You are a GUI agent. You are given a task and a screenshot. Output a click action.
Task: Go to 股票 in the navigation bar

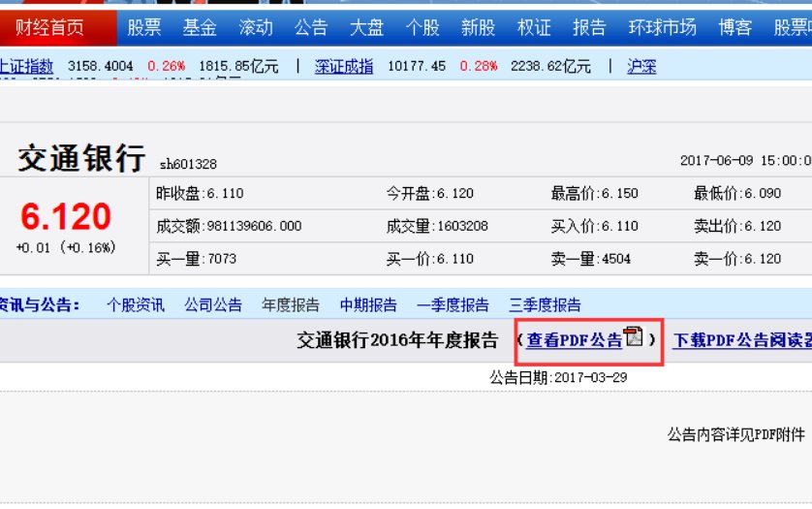point(144,27)
